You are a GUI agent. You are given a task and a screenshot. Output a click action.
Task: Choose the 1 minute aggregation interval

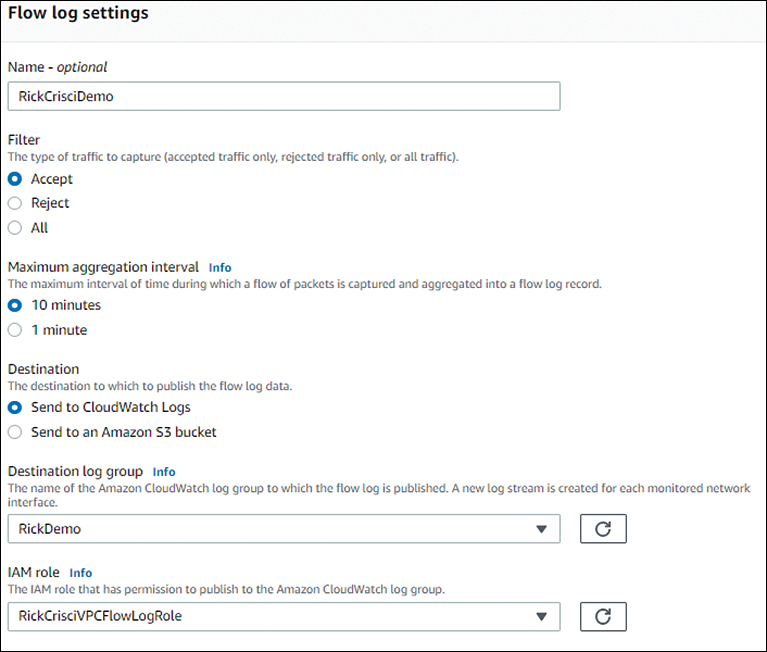[x=15, y=330]
